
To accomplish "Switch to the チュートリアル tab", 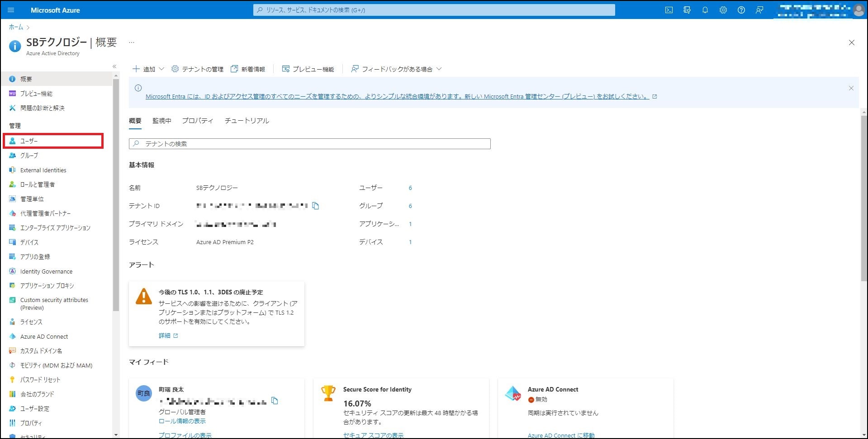I will point(247,121).
